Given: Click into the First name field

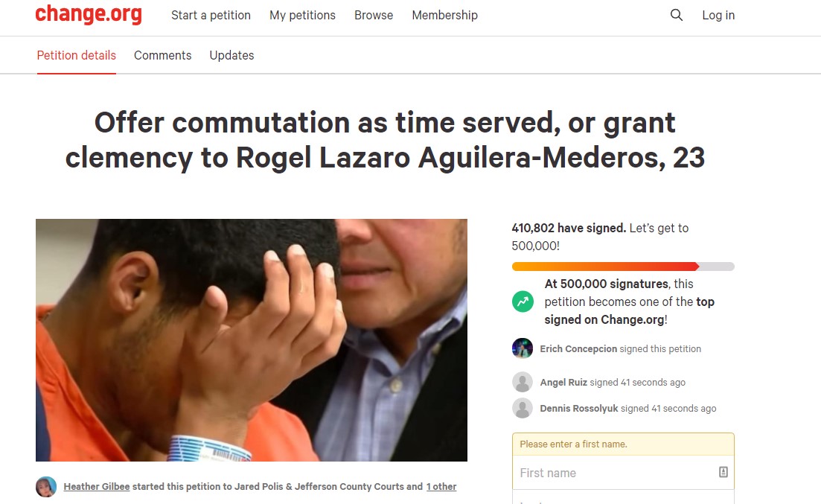Looking at the screenshot, I should 623,473.
